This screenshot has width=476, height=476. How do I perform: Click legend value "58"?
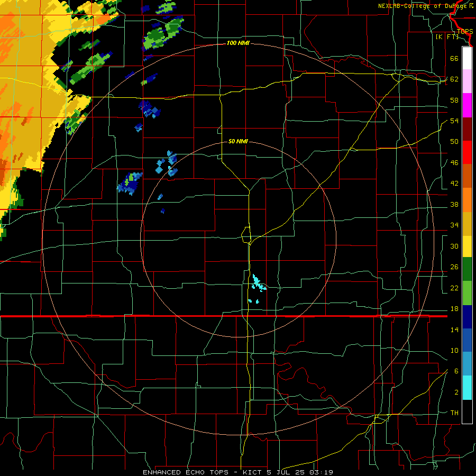point(454,100)
